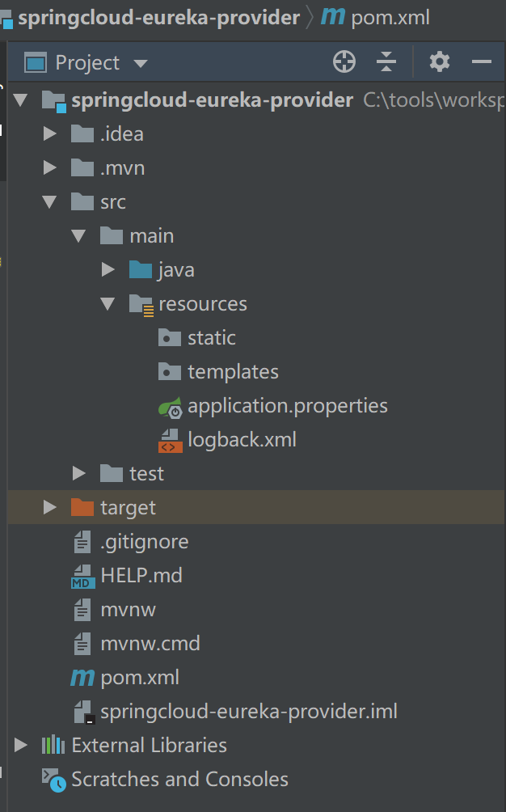Collapse the src folder

49,202
